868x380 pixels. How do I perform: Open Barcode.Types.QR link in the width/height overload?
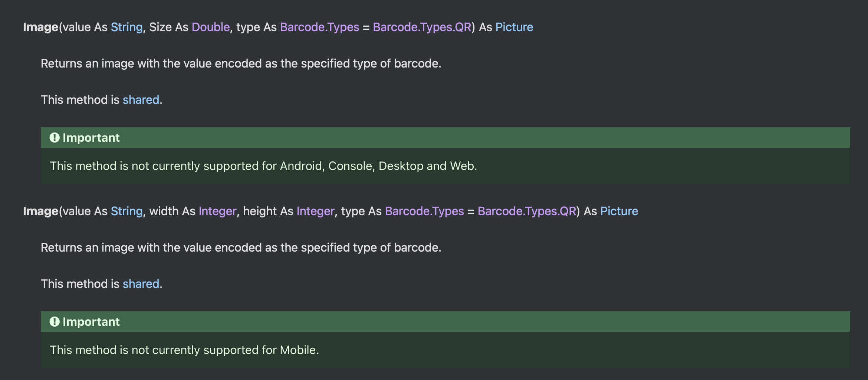coord(527,211)
